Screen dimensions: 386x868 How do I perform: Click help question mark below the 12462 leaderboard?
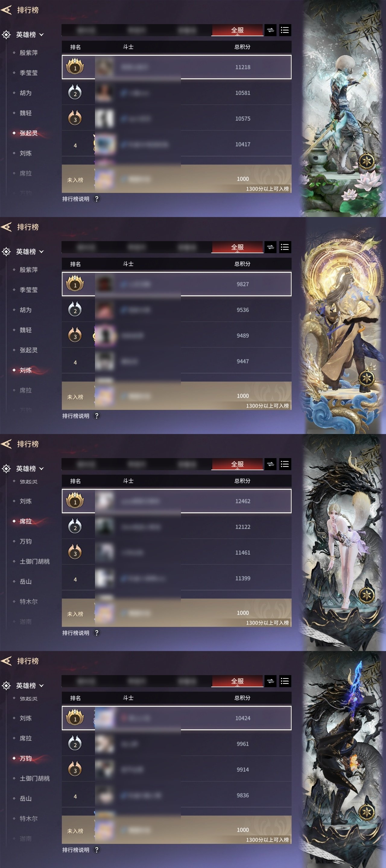(96, 633)
